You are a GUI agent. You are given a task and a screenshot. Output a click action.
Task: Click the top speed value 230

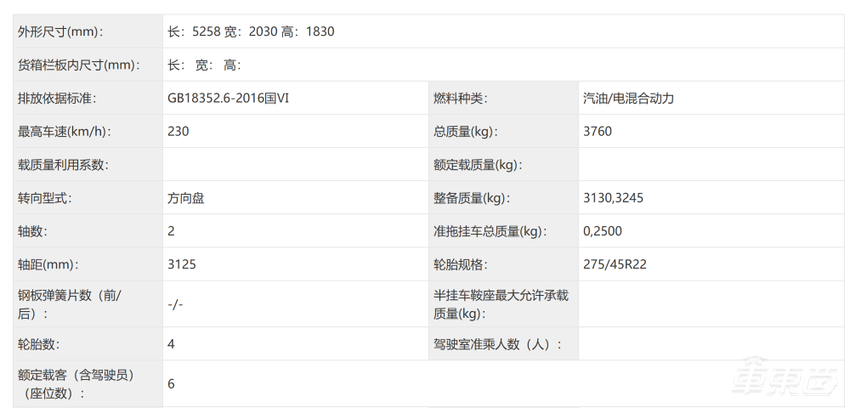point(179,132)
